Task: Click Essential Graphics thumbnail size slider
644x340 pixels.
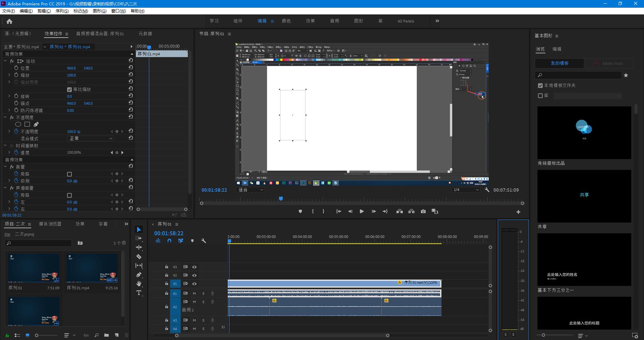Action: [543, 335]
